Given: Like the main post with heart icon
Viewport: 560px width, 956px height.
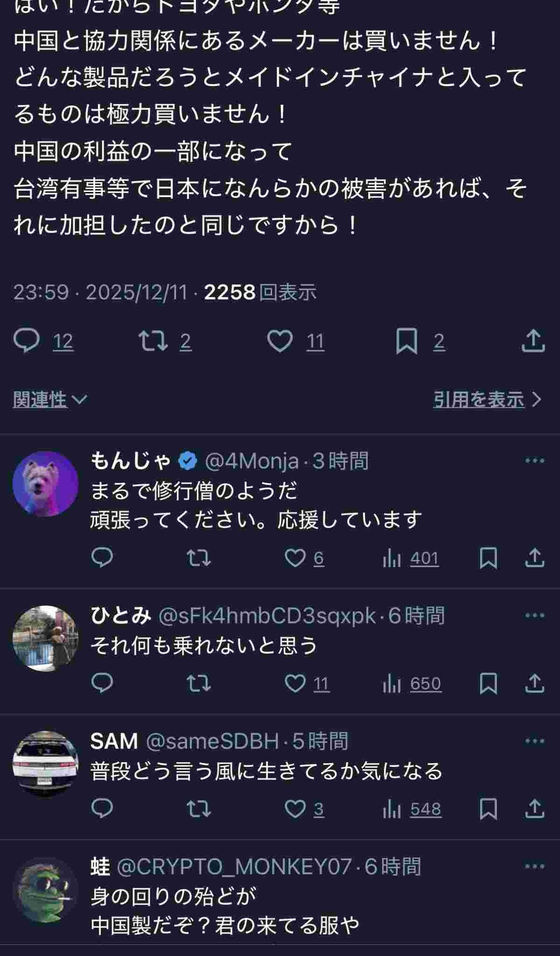Looking at the screenshot, I should pyautogui.click(x=280, y=340).
